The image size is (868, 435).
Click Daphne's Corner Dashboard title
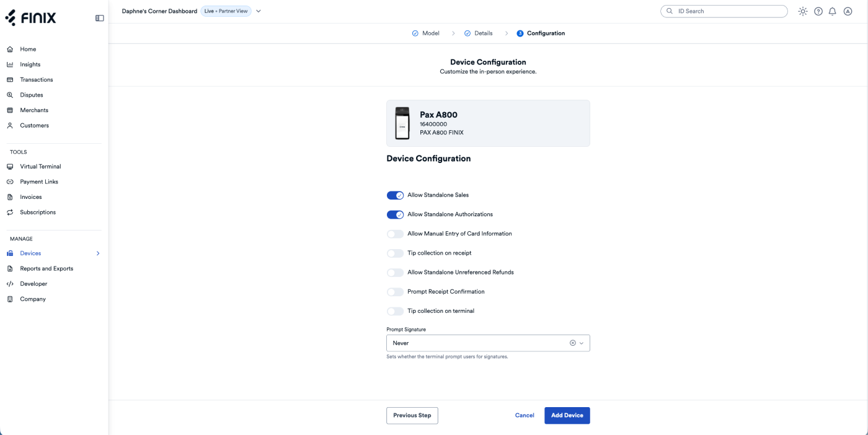pos(159,11)
